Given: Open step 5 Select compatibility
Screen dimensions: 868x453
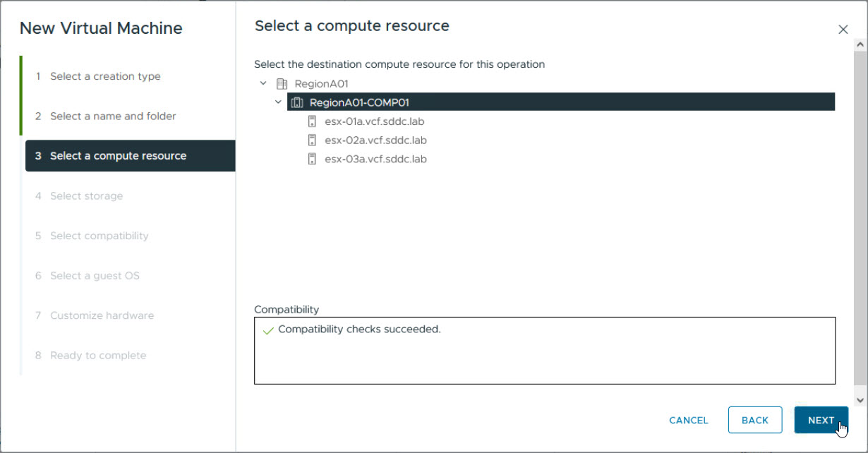Looking at the screenshot, I should click(x=92, y=236).
